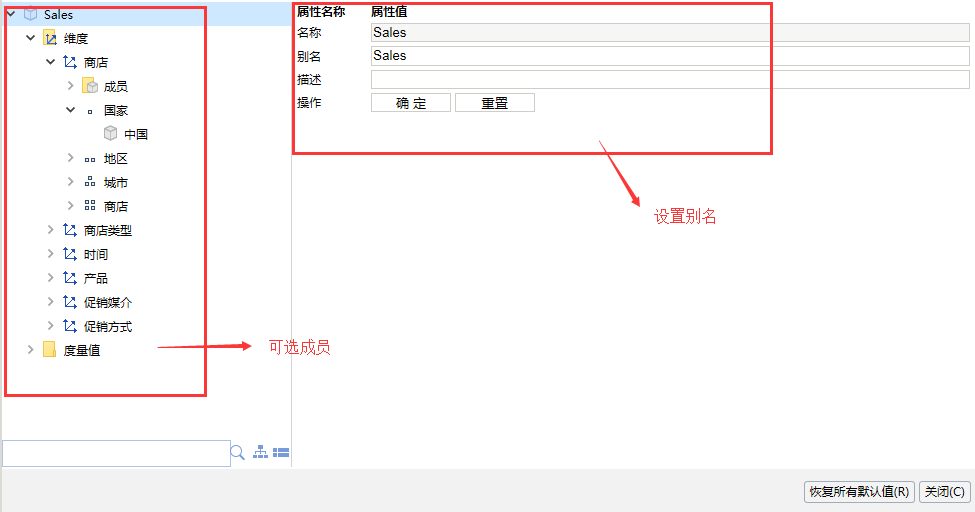
Task: Expand the 产品 dimension
Action: click(x=50, y=277)
